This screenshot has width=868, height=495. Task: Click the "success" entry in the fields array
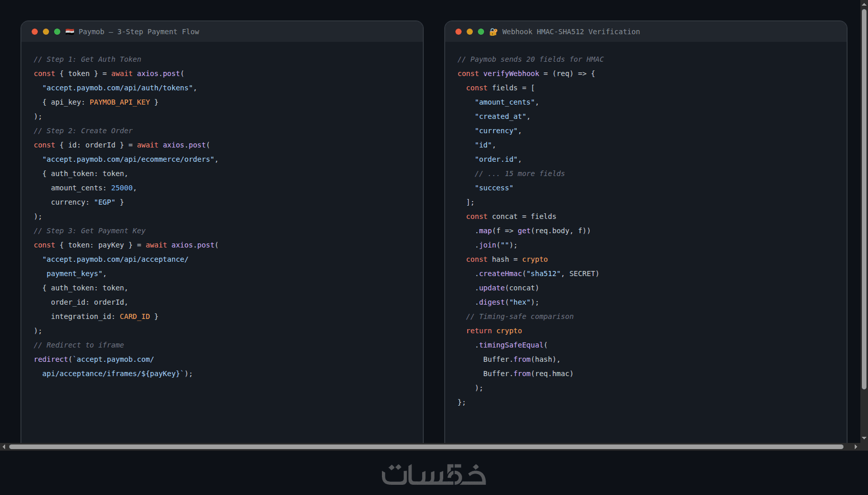point(494,188)
